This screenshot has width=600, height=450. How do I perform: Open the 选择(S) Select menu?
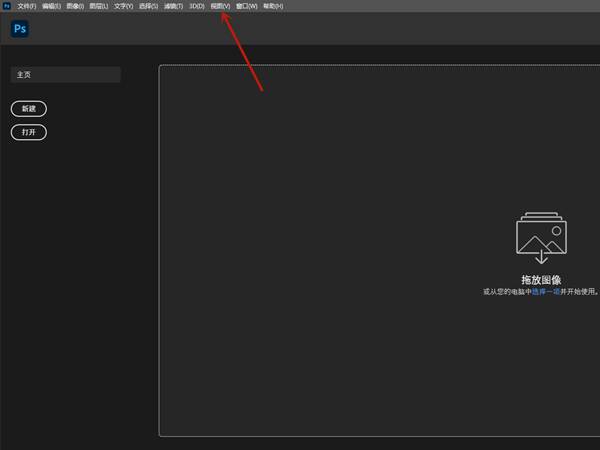point(148,6)
